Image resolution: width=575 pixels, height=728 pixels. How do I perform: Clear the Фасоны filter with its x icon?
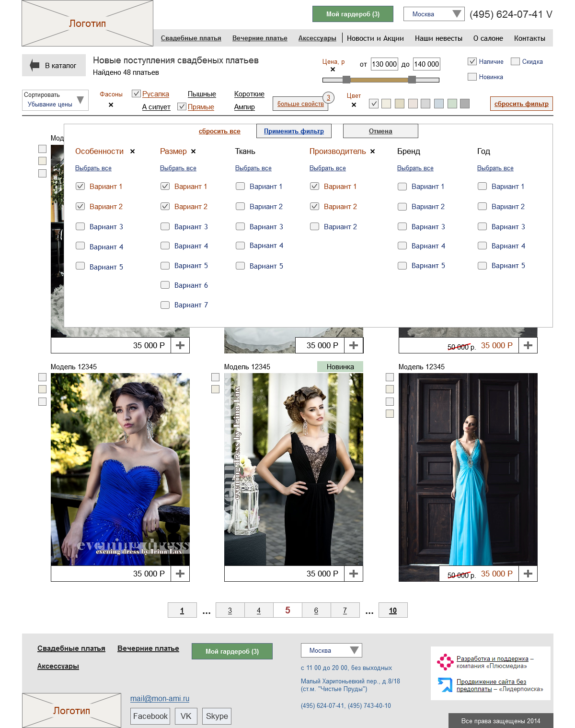click(111, 105)
